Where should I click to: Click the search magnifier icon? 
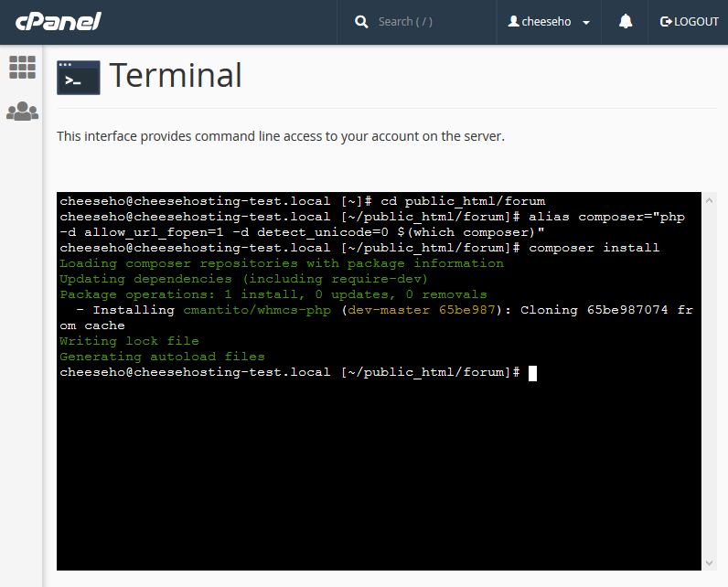tap(361, 22)
